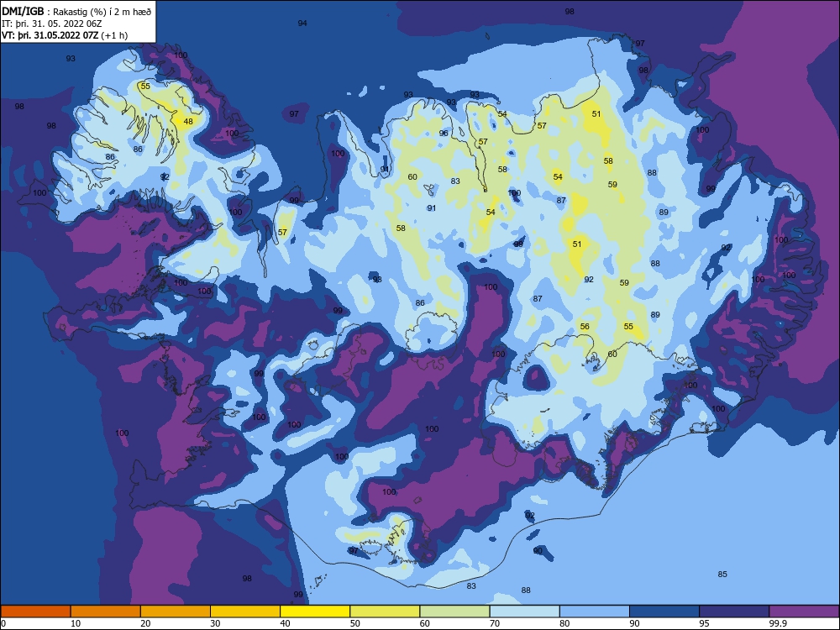The image size is (840, 630).
Task: Click the dark orange 0–10 legend swatch
Action: (35, 612)
